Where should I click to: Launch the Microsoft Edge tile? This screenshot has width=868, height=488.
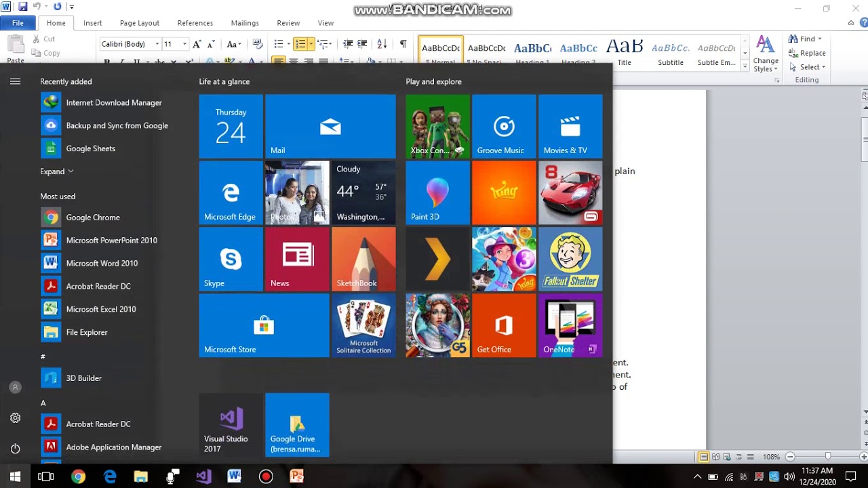tap(231, 192)
